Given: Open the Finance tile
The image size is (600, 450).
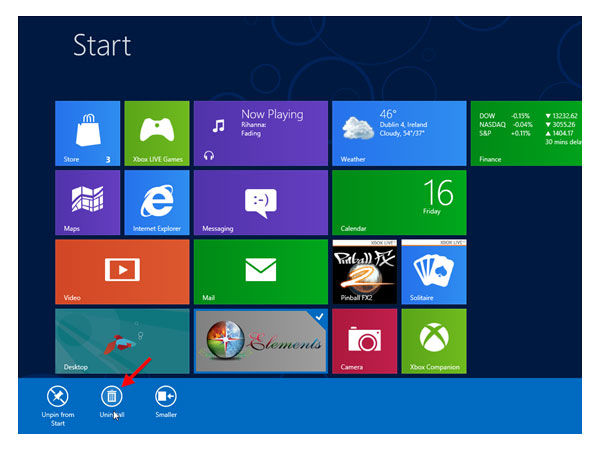Looking at the screenshot, I should 526,133.
